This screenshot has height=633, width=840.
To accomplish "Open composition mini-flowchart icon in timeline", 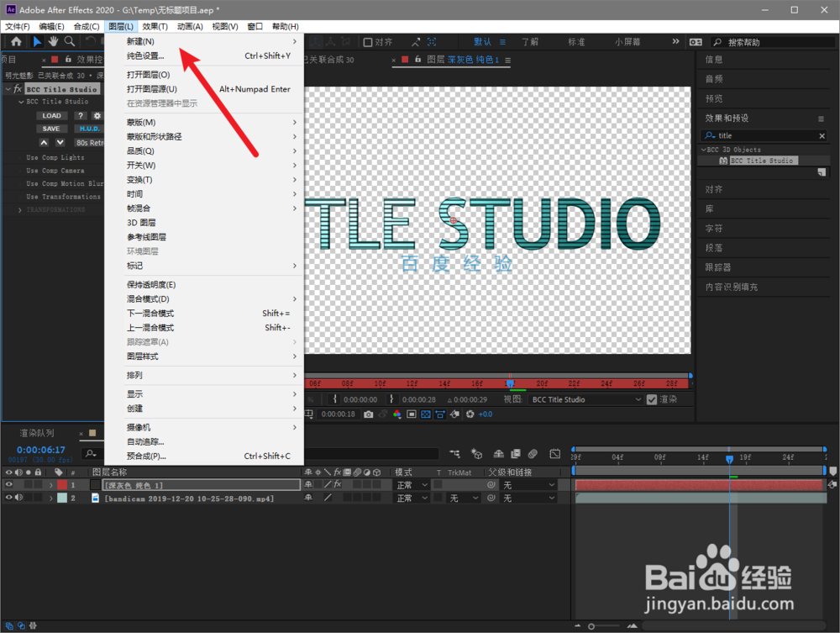I will coord(454,454).
